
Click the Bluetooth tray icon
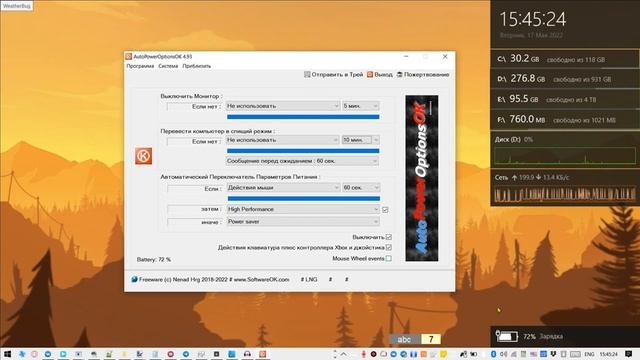point(493,354)
